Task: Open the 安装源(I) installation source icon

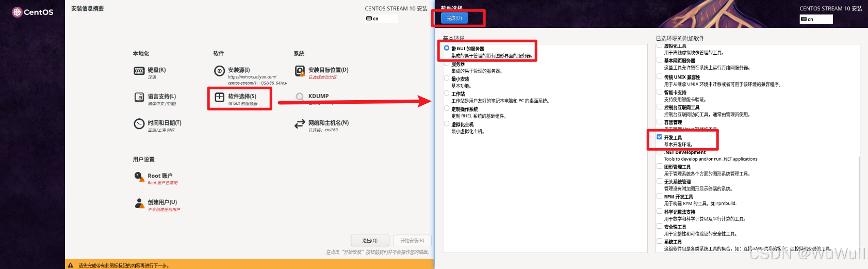Action: tap(220, 71)
